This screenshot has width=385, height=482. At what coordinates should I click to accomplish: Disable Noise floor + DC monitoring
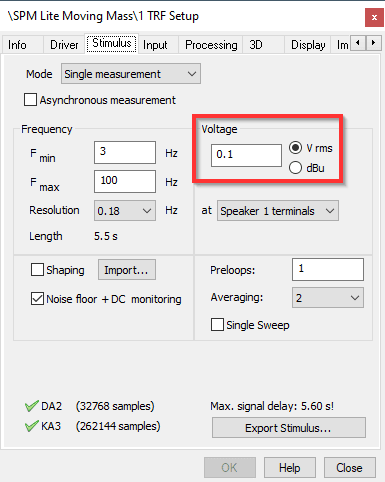37,299
